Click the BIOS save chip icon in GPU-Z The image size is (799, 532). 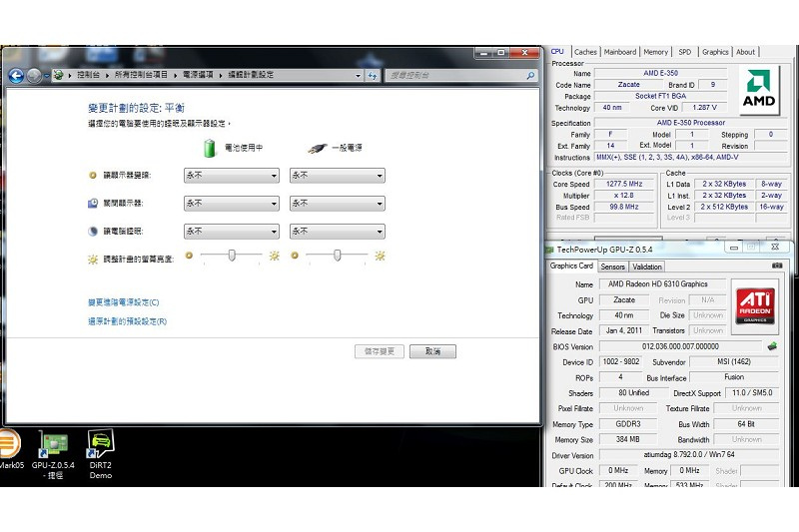tap(772, 346)
